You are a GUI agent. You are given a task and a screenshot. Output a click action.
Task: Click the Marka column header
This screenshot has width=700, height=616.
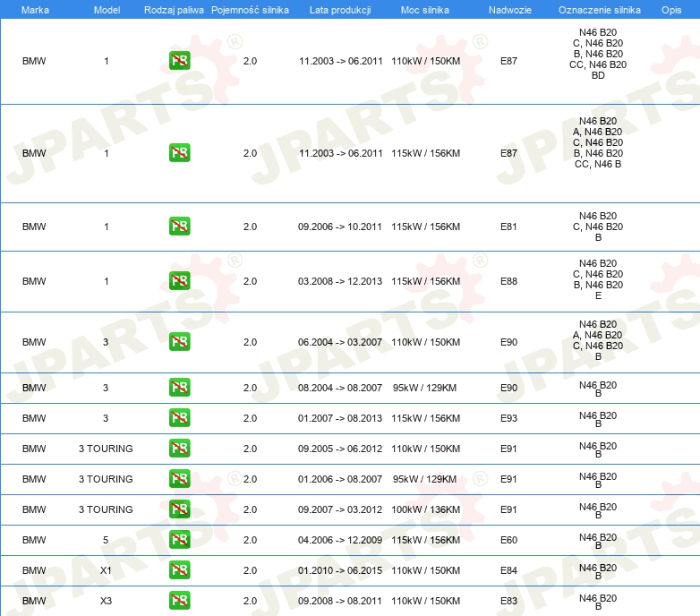tap(35, 10)
